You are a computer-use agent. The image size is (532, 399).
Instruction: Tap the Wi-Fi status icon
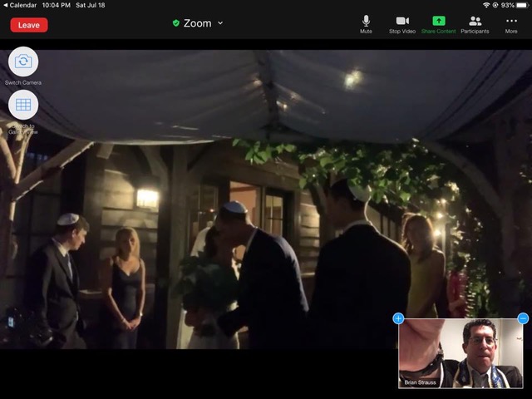tap(486, 5)
